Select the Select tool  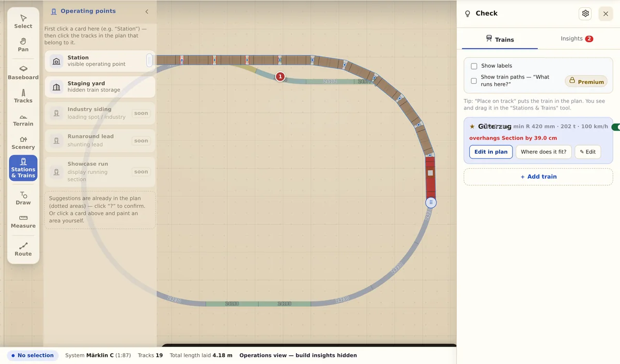(x=23, y=22)
